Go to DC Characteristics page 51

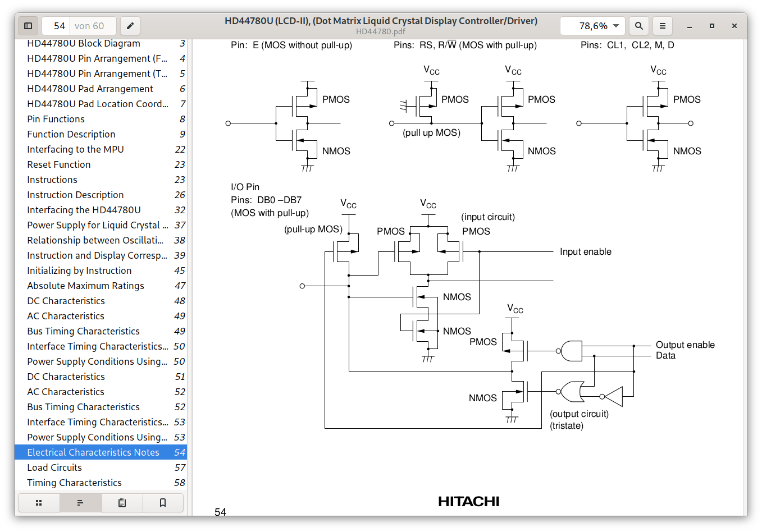pos(101,377)
